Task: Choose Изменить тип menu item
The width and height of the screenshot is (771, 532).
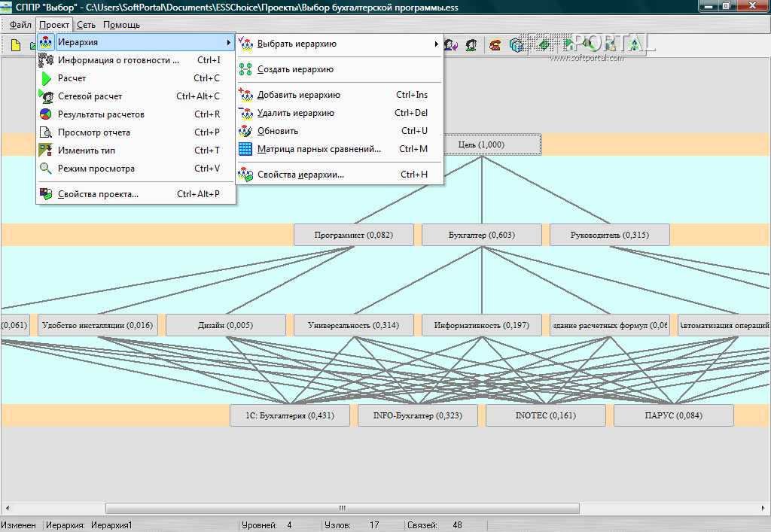Action: (x=136, y=150)
